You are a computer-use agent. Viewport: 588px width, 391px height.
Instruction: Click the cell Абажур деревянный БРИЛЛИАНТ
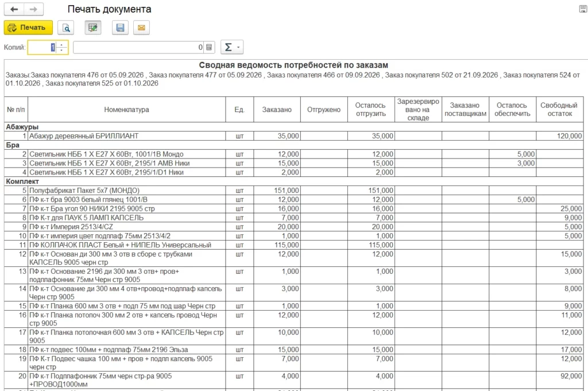(x=127, y=136)
